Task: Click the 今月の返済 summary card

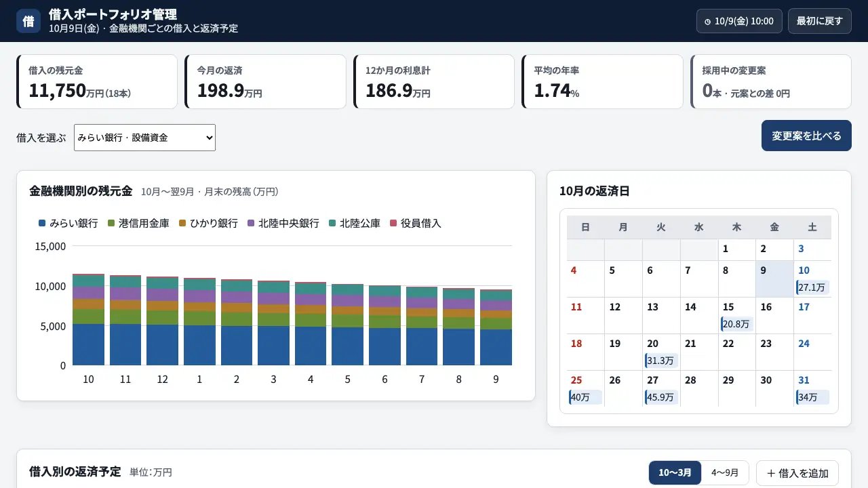Action: (x=265, y=81)
